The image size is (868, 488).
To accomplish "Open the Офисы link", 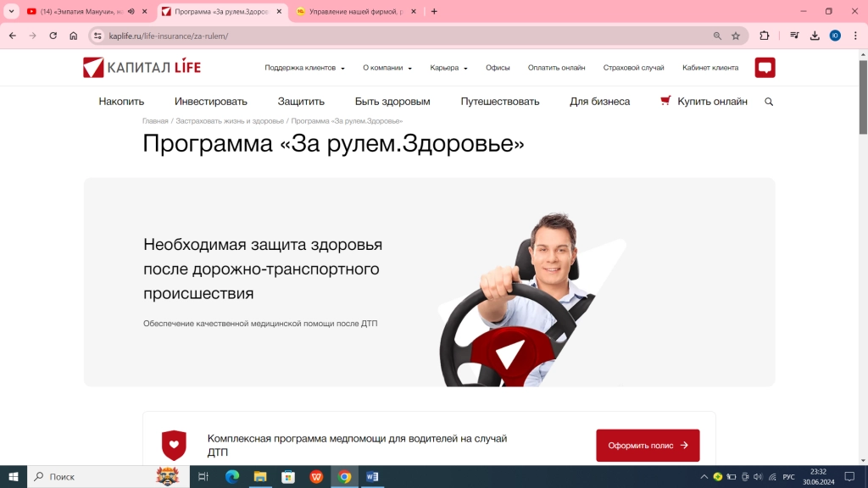I will click(498, 68).
